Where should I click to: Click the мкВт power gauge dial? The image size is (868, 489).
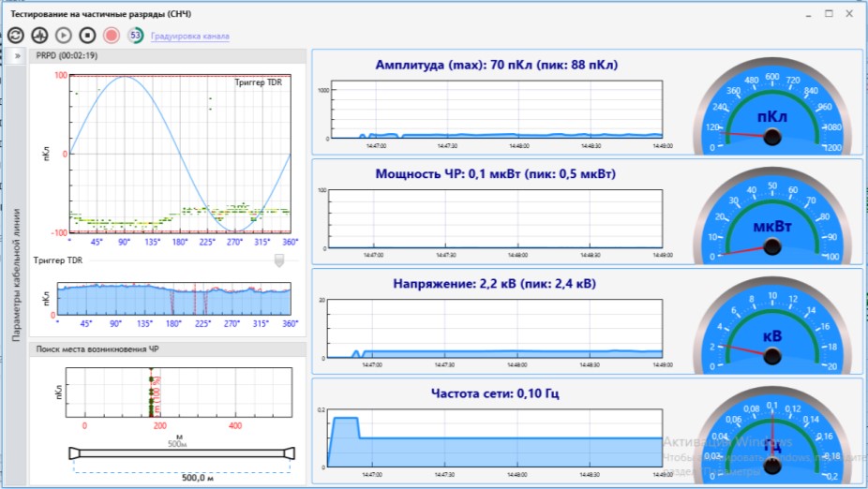[771, 217]
